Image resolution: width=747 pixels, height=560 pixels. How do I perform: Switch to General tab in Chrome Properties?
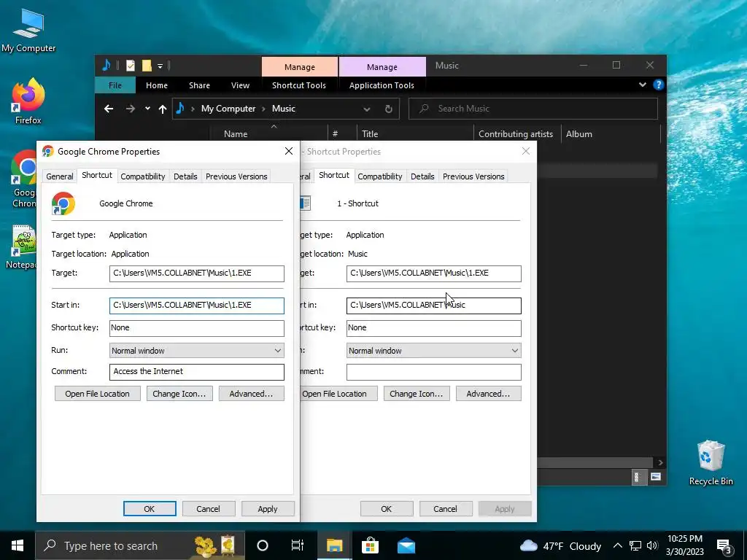click(x=60, y=176)
